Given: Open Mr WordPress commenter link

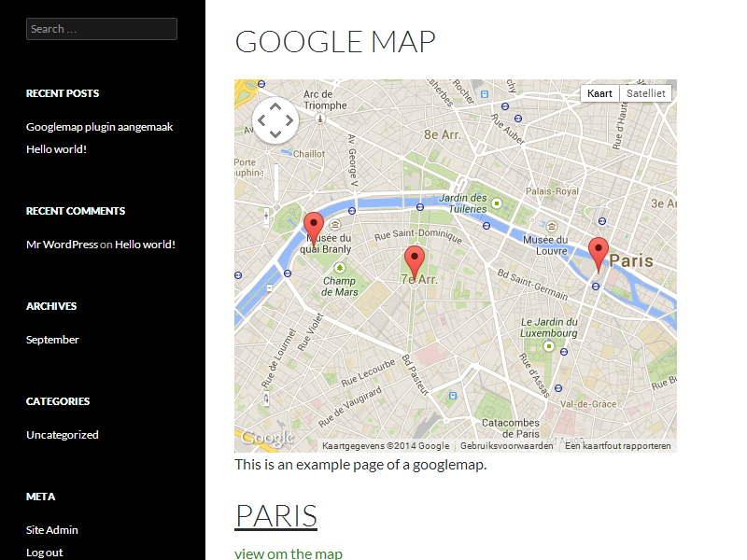Looking at the screenshot, I should pos(62,245).
